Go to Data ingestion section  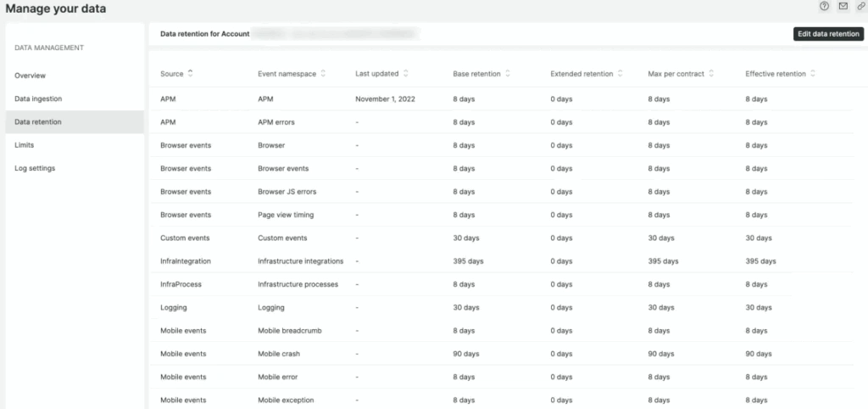pyautogui.click(x=38, y=98)
